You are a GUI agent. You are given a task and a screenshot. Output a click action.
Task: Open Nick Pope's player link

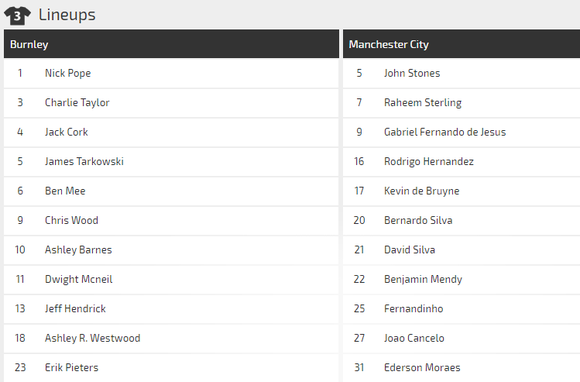click(x=68, y=73)
